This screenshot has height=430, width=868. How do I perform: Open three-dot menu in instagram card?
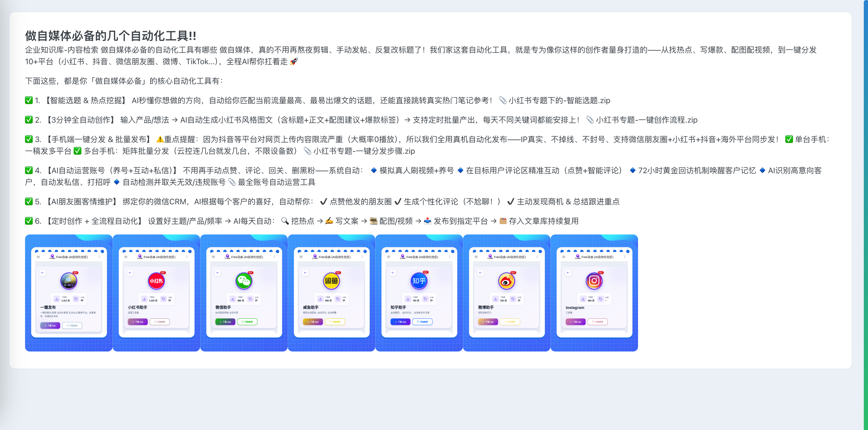(624, 257)
